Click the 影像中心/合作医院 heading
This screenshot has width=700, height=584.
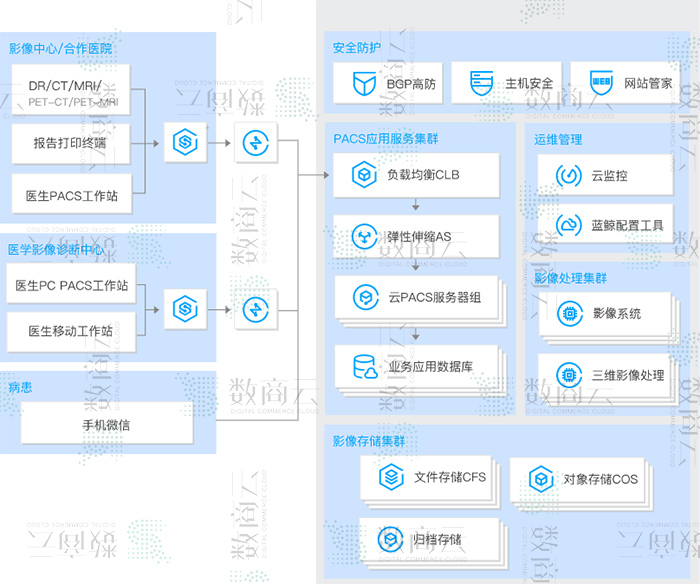pyautogui.click(x=61, y=49)
